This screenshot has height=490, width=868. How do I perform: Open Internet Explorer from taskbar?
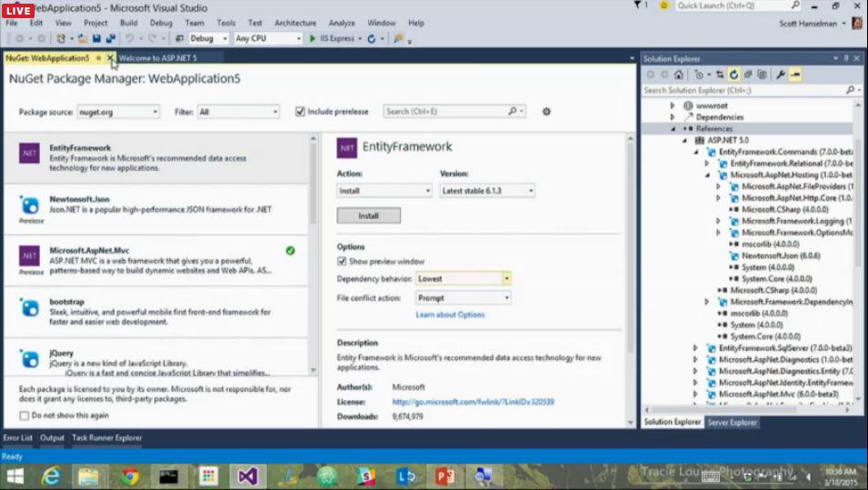click(x=52, y=476)
